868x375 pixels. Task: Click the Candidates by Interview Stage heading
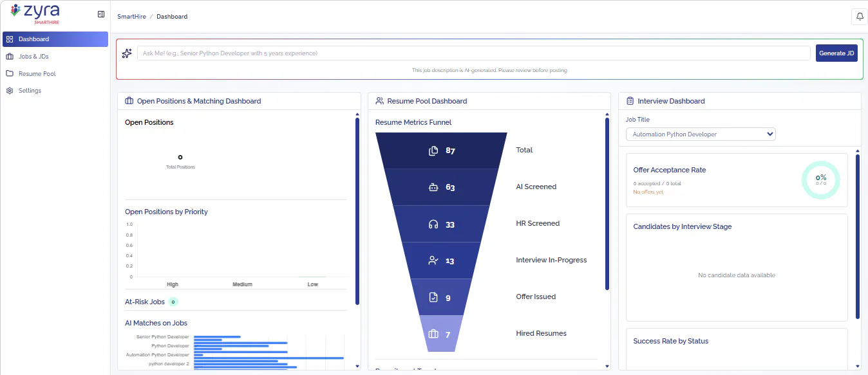pyautogui.click(x=682, y=226)
